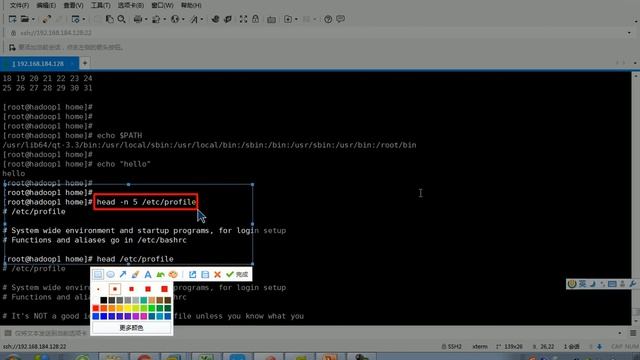Click the wrench icon on the IME bar
The height and width of the screenshot is (360, 640).
pos(632,284)
